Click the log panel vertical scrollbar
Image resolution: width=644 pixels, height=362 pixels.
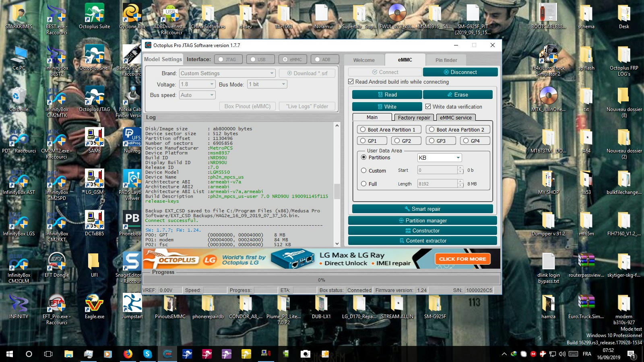point(337,184)
